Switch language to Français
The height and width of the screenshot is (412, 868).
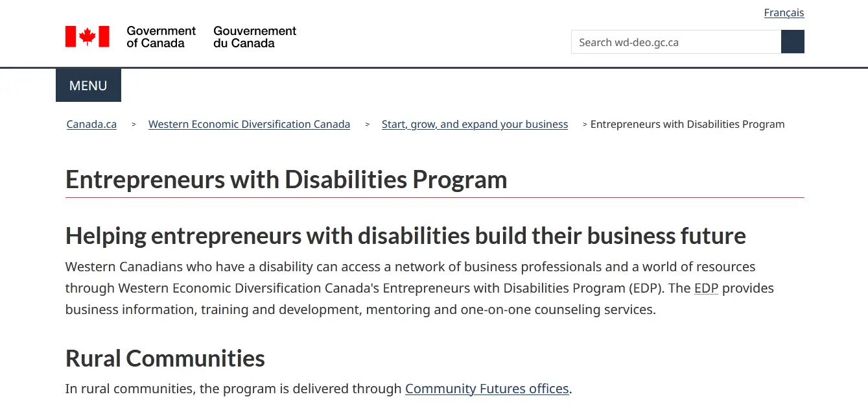[783, 13]
